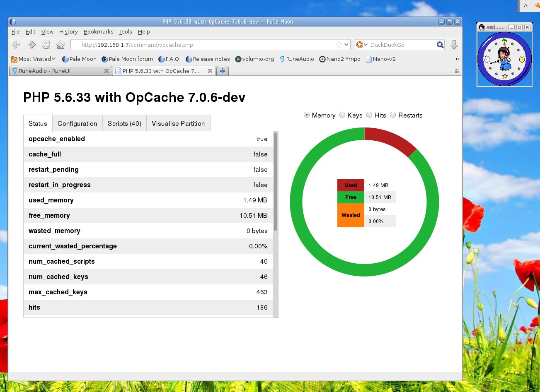Screen dimensions: 540x392
Task: Select the Hits radio button
Action: point(369,115)
